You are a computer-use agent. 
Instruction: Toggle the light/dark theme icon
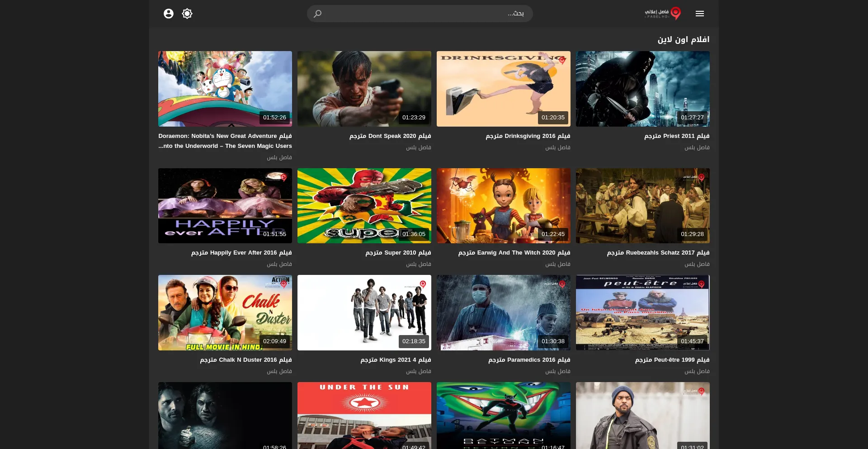[187, 14]
